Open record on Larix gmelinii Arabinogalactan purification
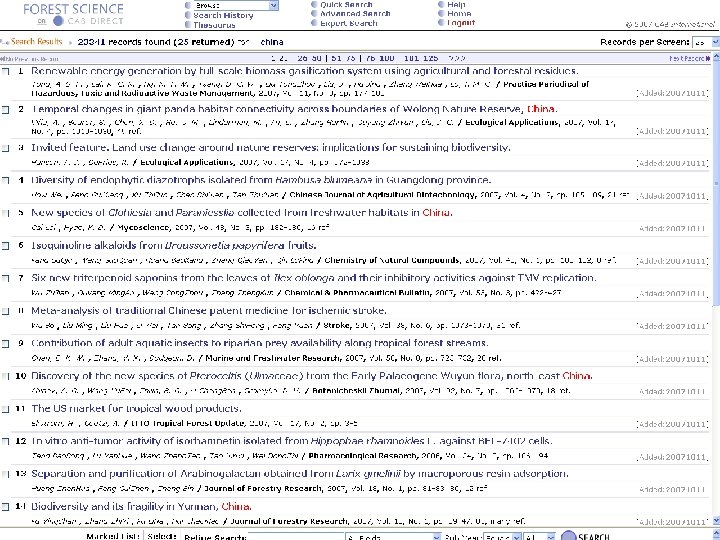Image resolution: width=720 pixels, height=540 pixels. pyautogui.click(x=299, y=474)
